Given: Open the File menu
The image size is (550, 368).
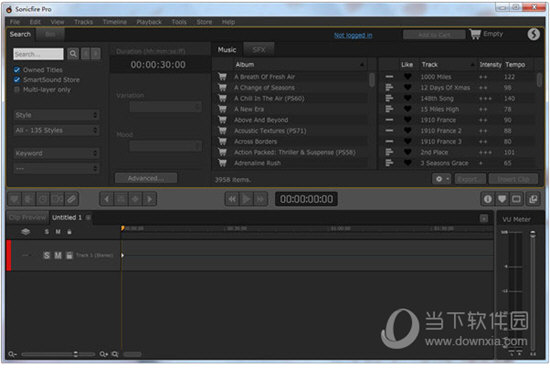Looking at the screenshot, I should click(x=15, y=22).
